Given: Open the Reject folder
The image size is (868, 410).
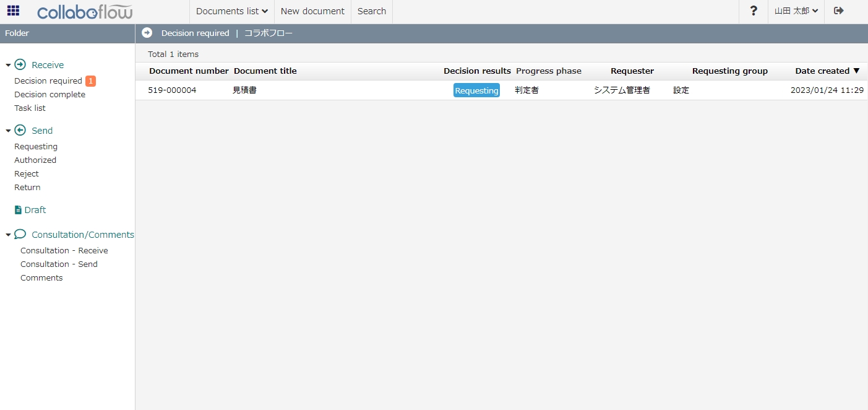Looking at the screenshot, I should [x=27, y=174].
